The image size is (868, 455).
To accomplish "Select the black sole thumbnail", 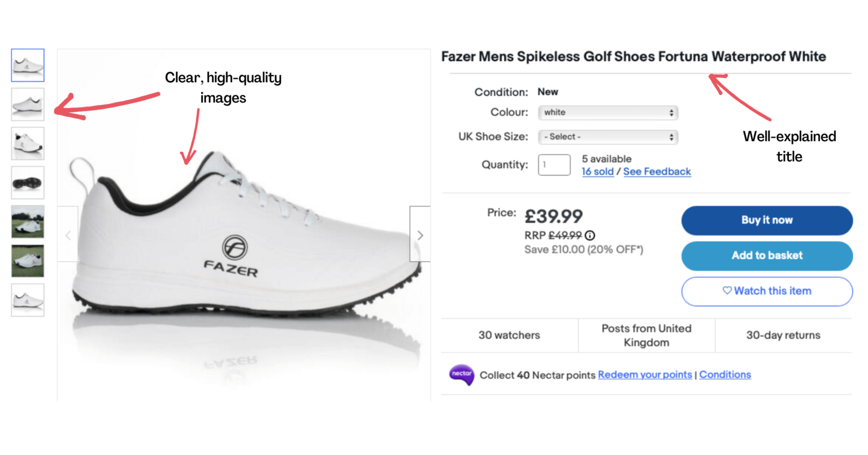I will pos(27,182).
